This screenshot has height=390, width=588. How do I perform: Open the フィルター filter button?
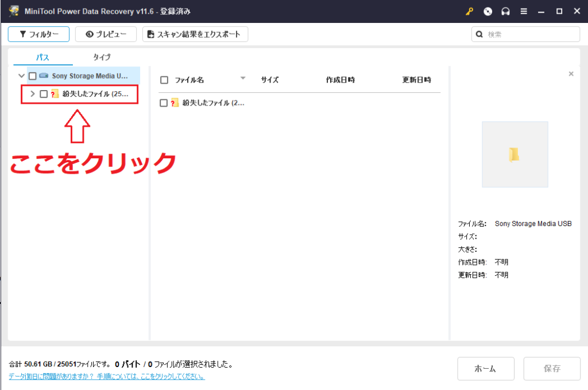(38, 34)
